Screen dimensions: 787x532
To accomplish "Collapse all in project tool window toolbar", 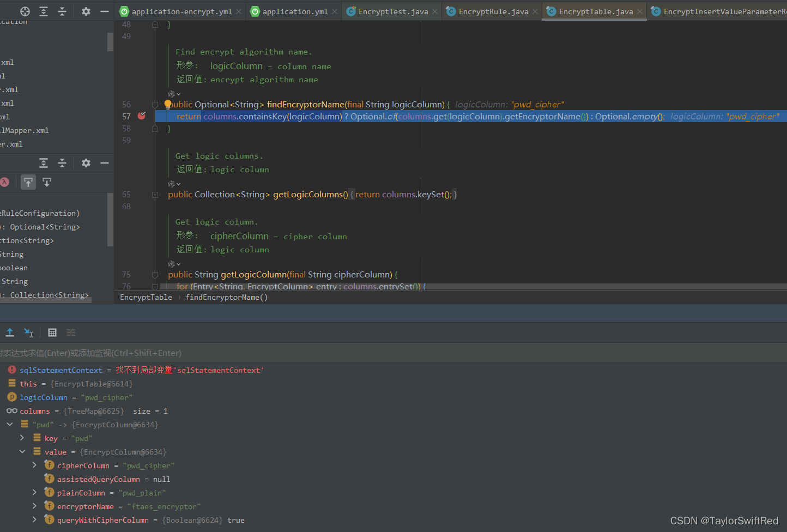I will click(62, 11).
